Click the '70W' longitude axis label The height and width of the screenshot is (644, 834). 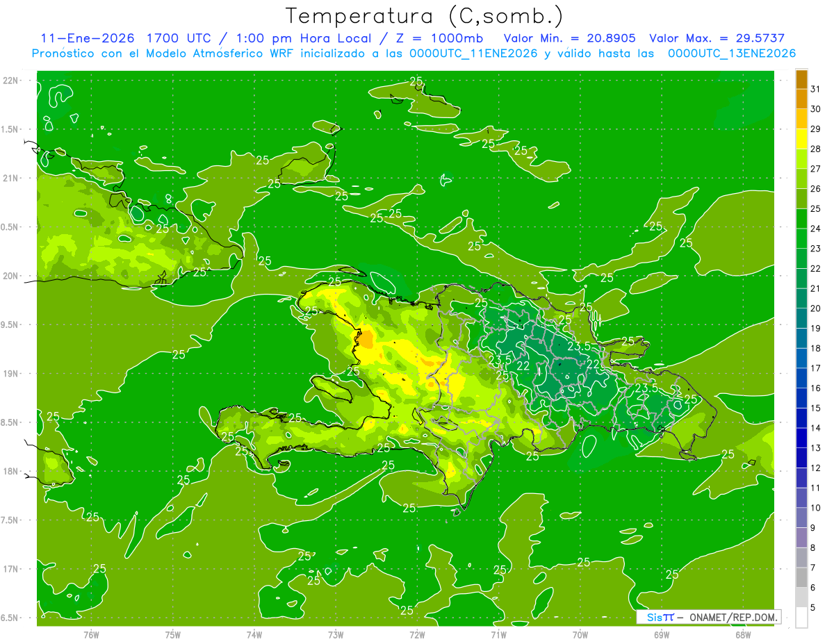(580, 634)
